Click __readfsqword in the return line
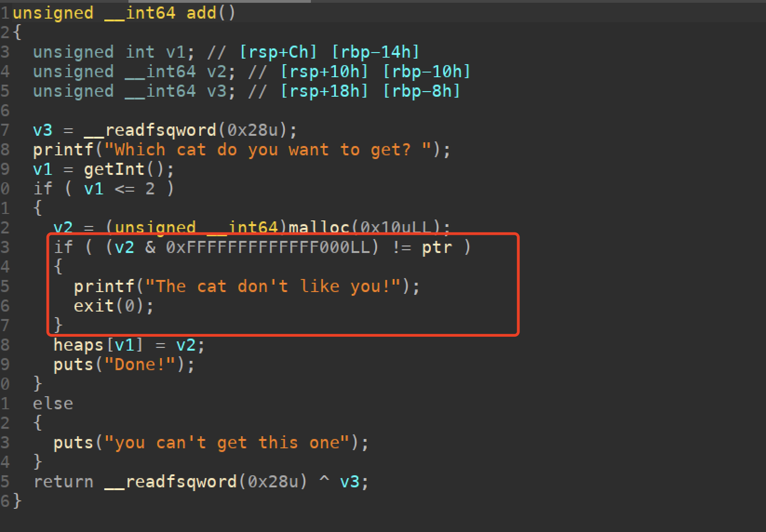 point(171,482)
